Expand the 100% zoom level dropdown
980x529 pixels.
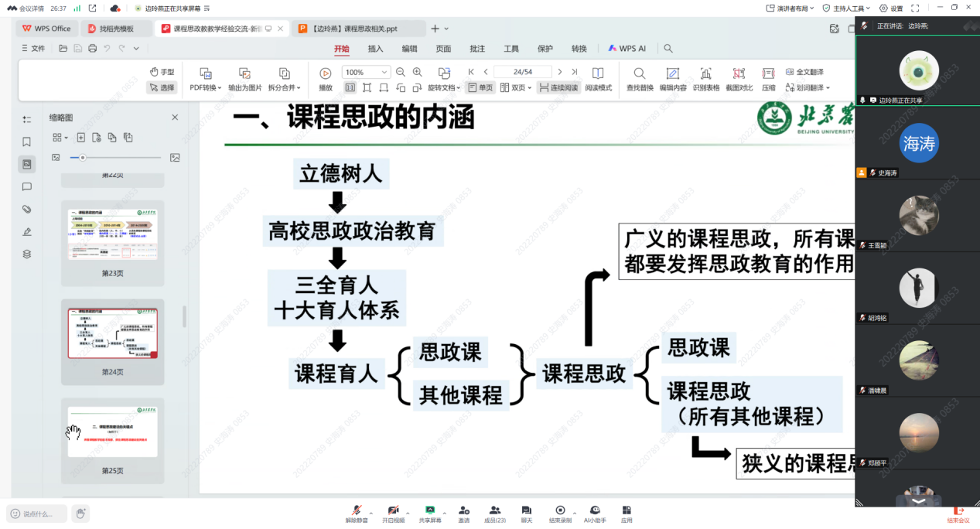pos(385,72)
